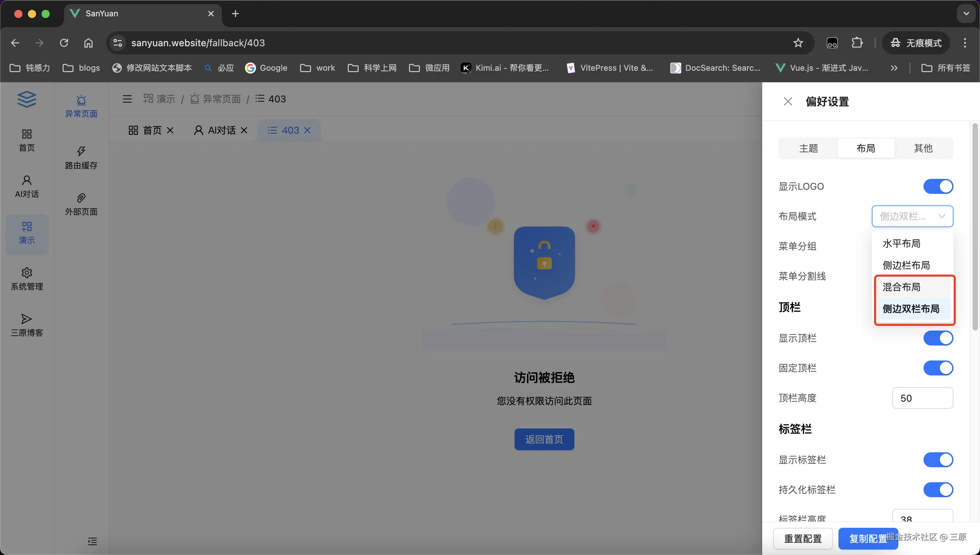Select the AI对话 sidebar icon
The image size is (980, 555).
point(26,187)
